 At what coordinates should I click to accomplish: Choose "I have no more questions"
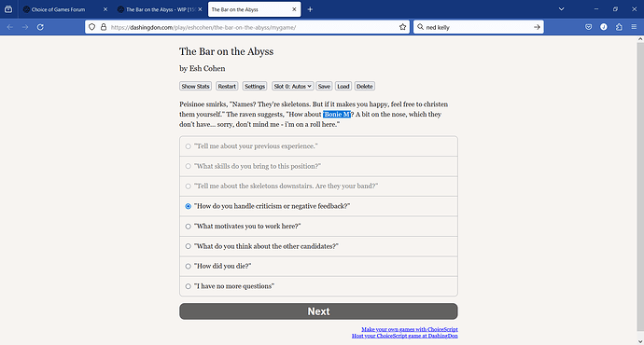click(318, 286)
